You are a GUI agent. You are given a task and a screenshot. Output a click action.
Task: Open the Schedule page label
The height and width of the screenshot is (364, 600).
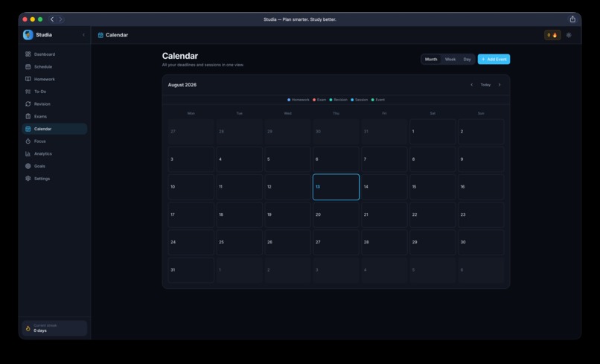pyautogui.click(x=43, y=66)
